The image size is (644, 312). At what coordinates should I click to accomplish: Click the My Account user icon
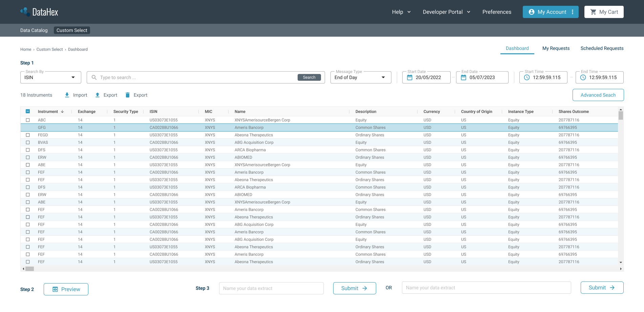[x=532, y=12]
